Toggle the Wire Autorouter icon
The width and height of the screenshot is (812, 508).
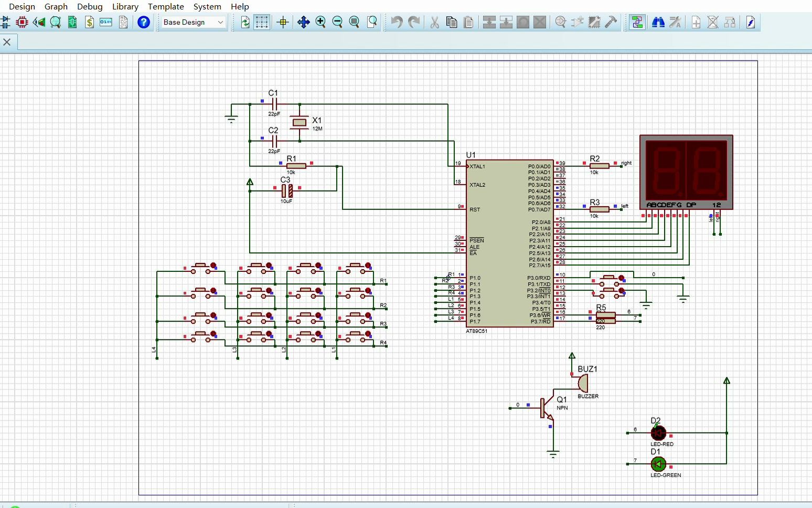[637, 22]
